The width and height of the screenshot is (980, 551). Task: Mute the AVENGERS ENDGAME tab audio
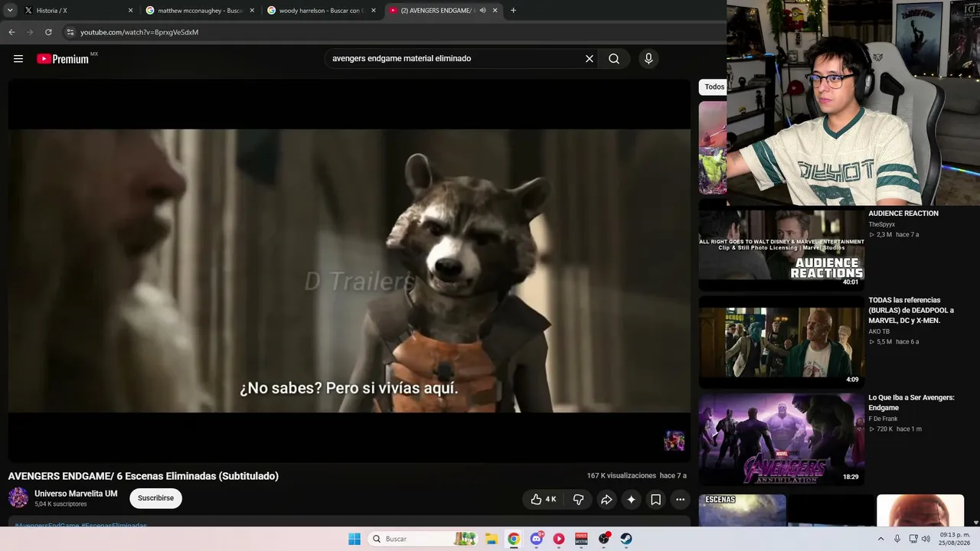[x=482, y=11]
